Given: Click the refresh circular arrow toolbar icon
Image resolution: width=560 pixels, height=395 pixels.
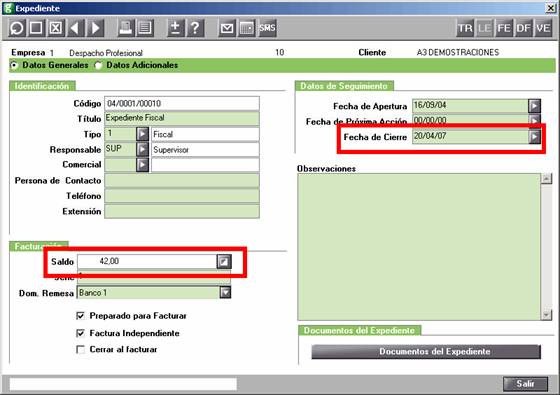Looking at the screenshot, I should [17, 28].
